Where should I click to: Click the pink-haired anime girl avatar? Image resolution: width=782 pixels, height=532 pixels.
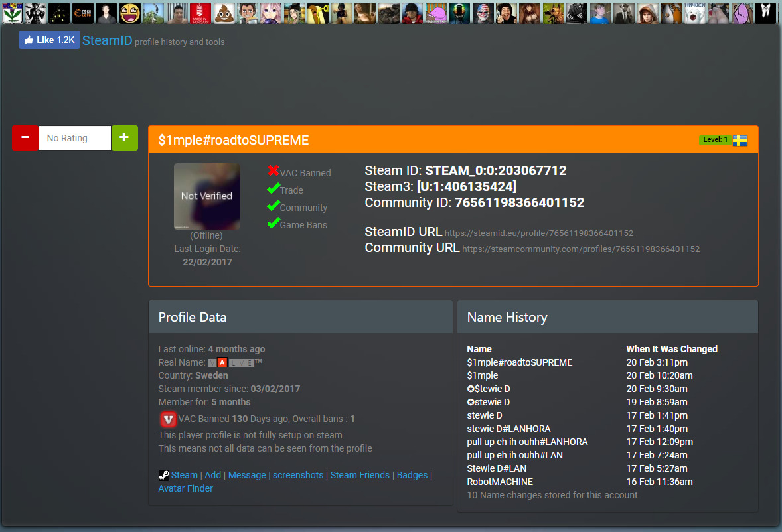[x=271, y=13]
